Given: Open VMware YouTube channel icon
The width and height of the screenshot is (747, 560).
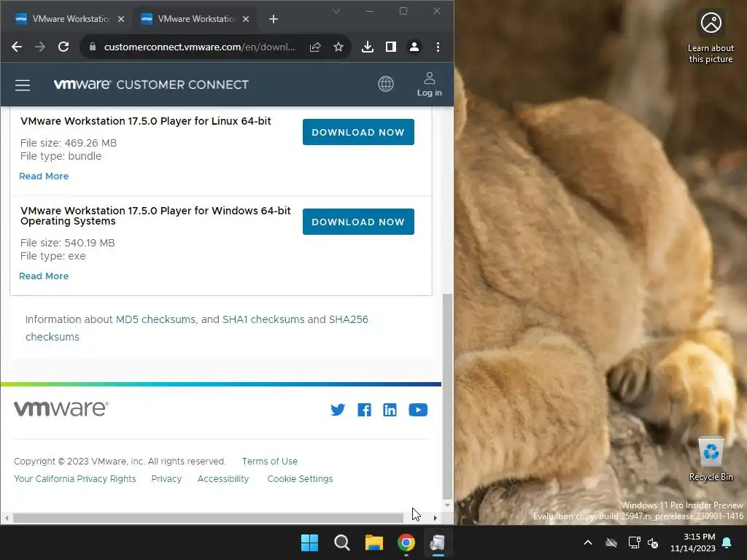Looking at the screenshot, I should point(418,410).
